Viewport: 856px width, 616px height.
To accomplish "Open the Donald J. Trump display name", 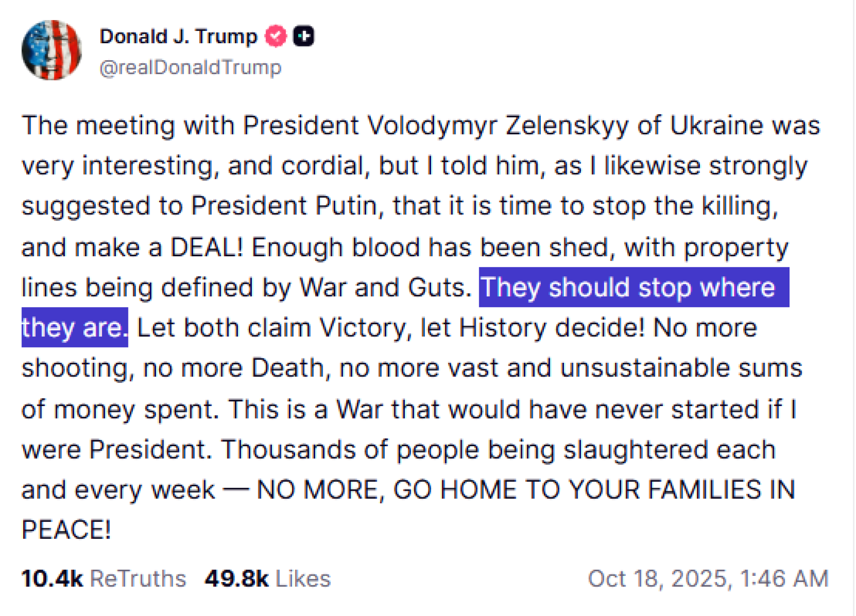I will pyautogui.click(x=178, y=36).
